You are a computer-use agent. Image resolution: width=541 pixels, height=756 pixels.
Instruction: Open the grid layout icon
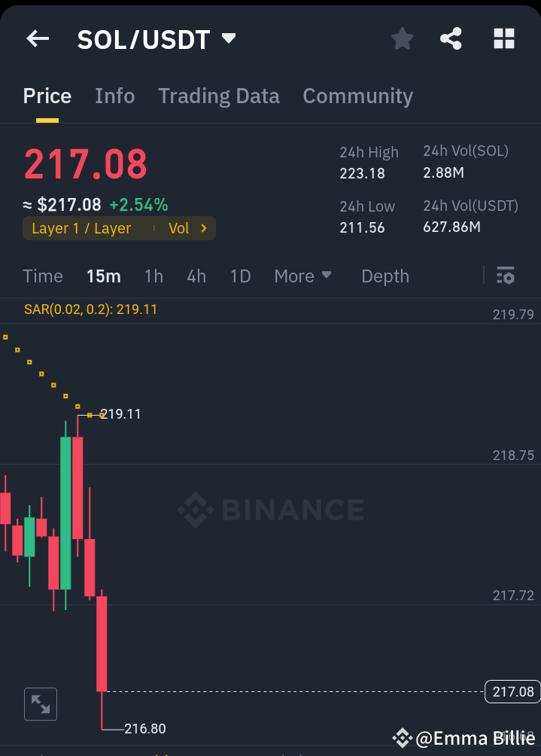click(x=503, y=38)
